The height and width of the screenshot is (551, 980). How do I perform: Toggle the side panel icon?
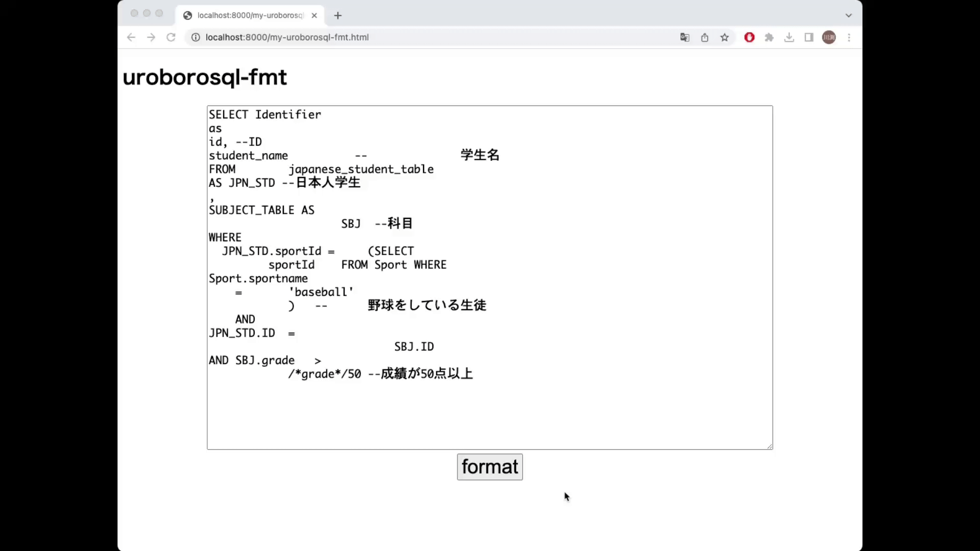pyautogui.click(x=809, y=37)
